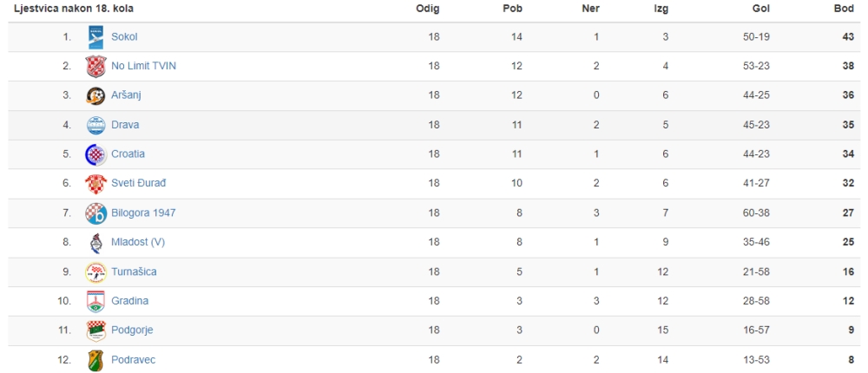Click the Podravec club crest icon

[95, 360]
